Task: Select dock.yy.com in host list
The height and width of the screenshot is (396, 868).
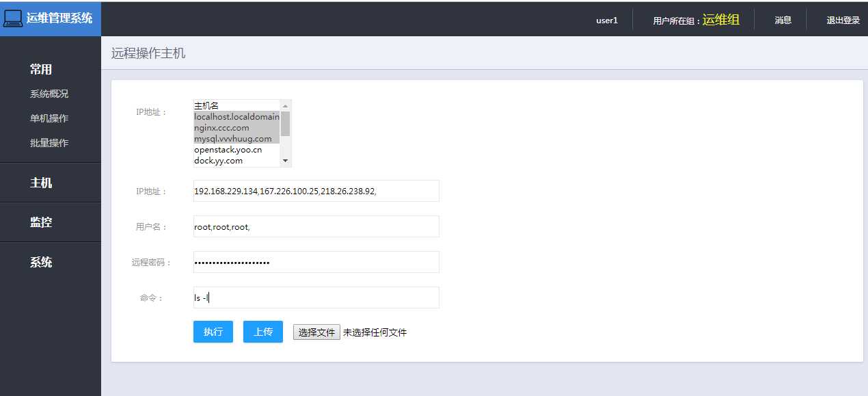Action: 236,161
